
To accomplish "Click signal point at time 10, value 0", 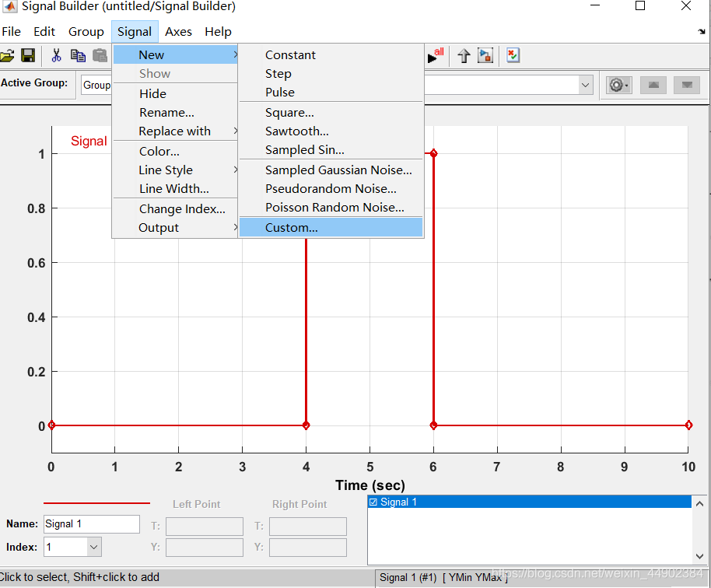I will click(x=688, y=425).
